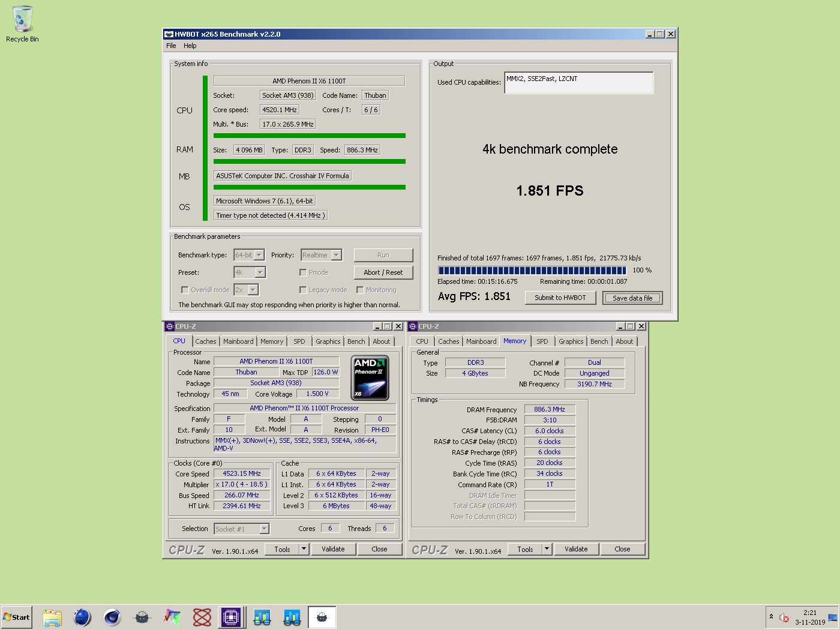Click the DRAM Frequency 886.3 MHz value
840x630 pixels.
(550, 409)
